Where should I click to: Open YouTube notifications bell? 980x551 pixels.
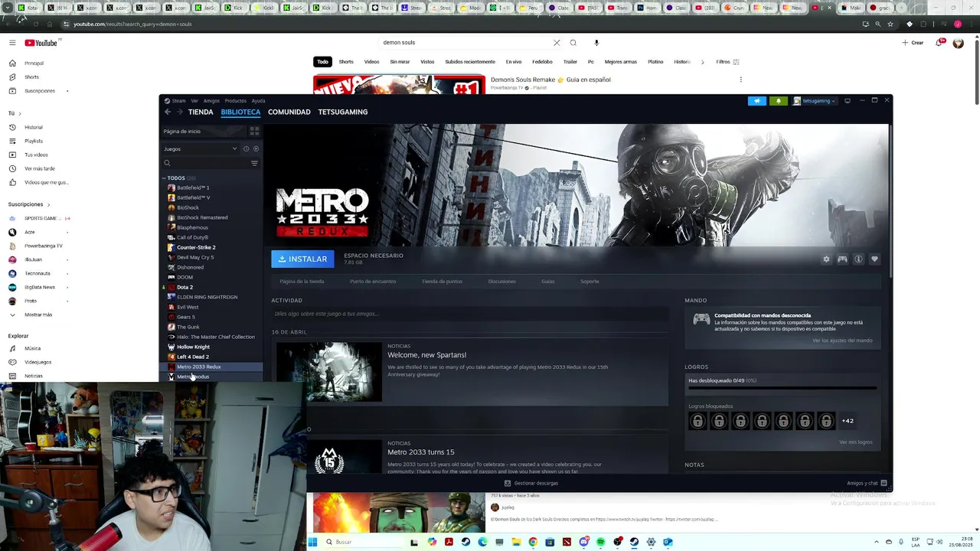click(x=939, y=43)
